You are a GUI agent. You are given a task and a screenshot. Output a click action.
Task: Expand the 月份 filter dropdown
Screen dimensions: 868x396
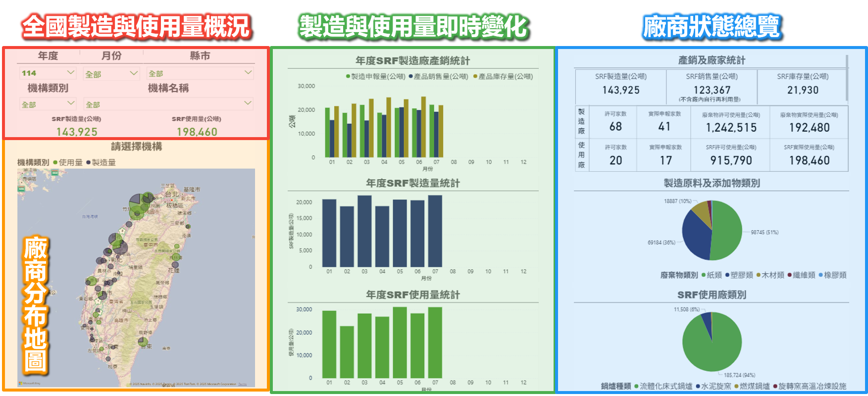pyautogui.click(x=111, y=74)
